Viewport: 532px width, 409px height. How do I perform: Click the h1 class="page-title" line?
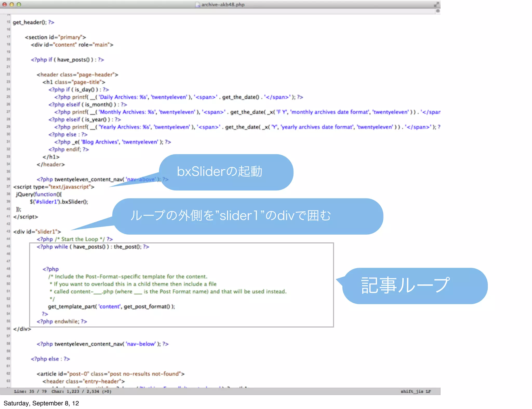tap(74, 82)
